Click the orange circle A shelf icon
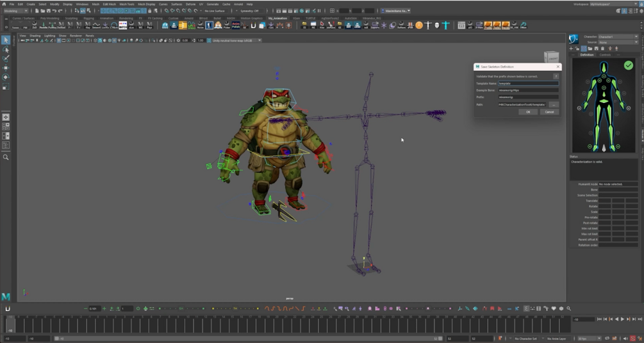The height and width of the screenshot is (343, 644). click(419, 26)
